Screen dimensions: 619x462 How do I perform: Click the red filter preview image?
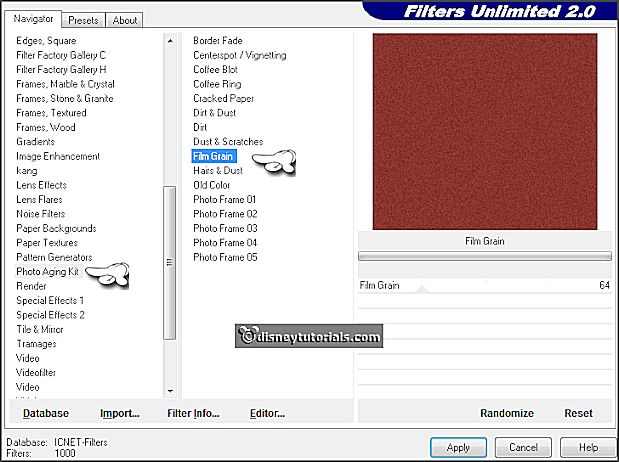[485, 131]
